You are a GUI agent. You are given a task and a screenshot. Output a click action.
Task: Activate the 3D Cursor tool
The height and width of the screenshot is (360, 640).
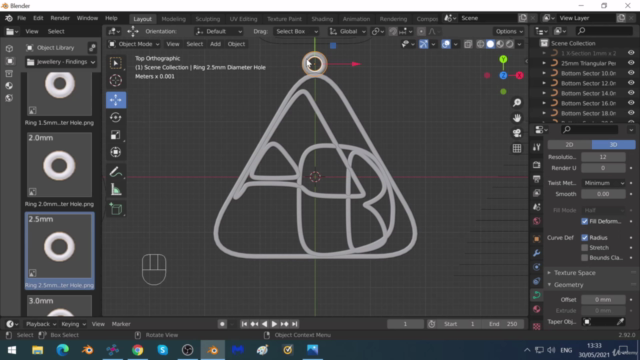pyautogui.click(x=116, y=80)
